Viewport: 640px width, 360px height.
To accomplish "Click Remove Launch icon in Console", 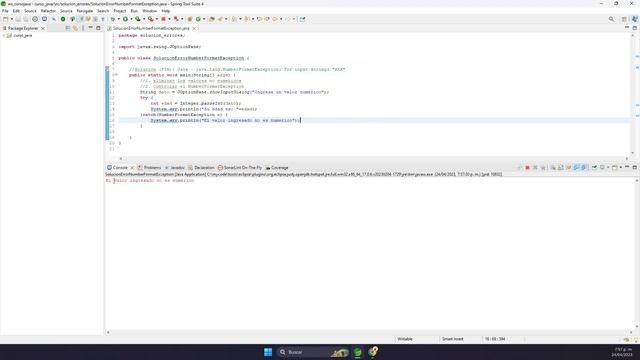I will [x=535, y=168].
